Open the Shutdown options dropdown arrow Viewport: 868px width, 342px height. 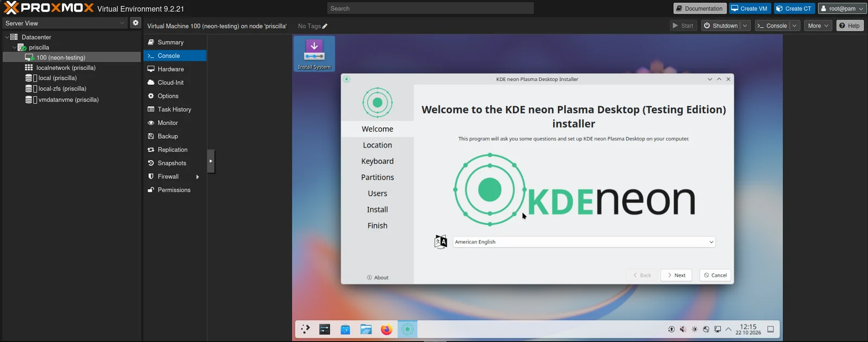[745, 25]
